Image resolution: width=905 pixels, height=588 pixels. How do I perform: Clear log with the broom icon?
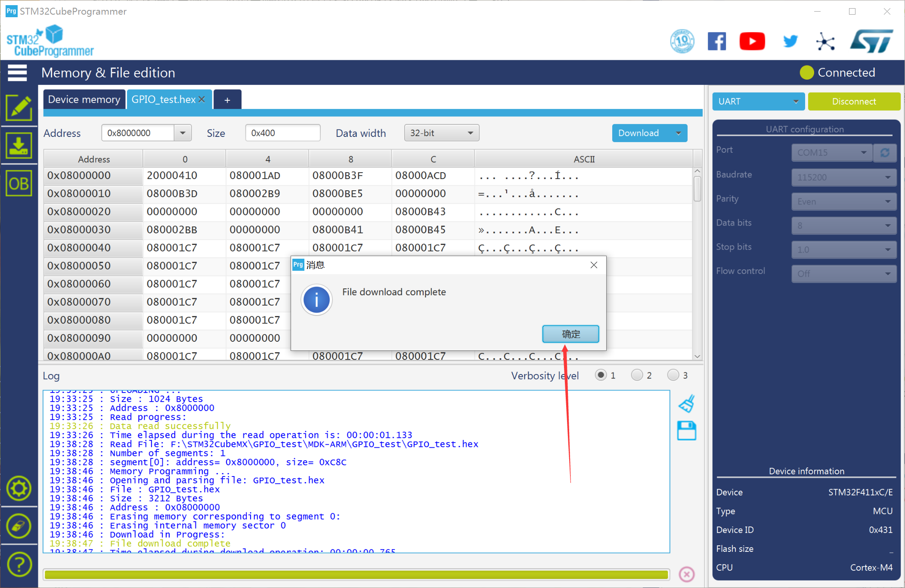tap(686, 404)
